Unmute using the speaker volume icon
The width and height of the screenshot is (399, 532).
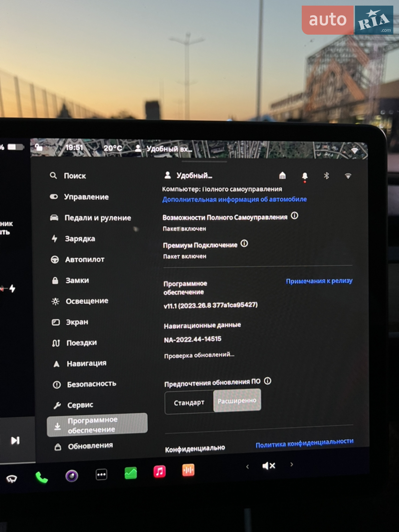click(x=269, y=466)
